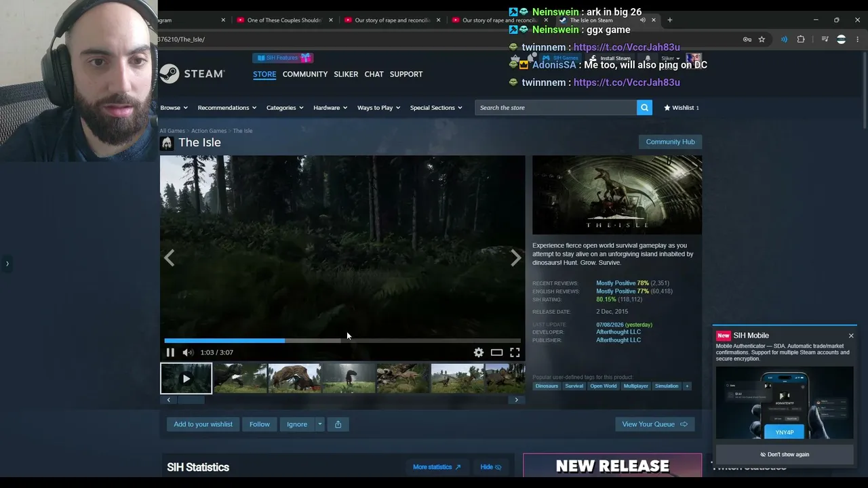Click the Install Steam button
The image size is (868, 488).
610,58
